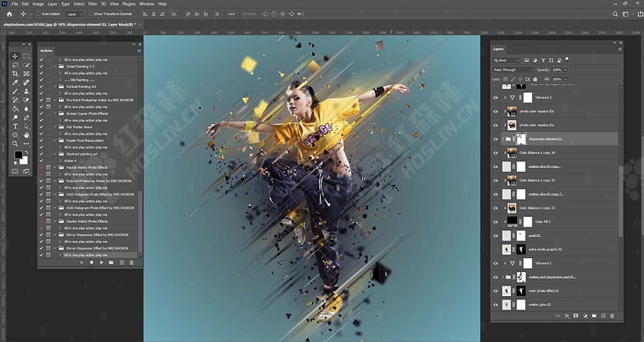
Task: Click the background color white swatch
Action: coord(24,160)
